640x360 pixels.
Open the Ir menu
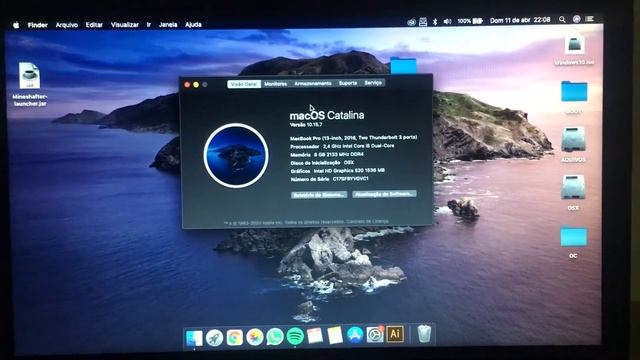point(149,24)
